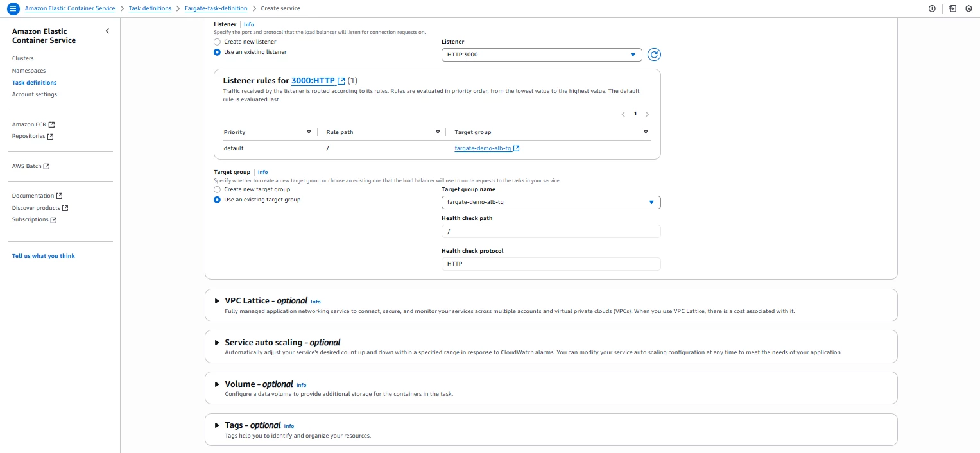Open Discover products external link

coord(40,208)
